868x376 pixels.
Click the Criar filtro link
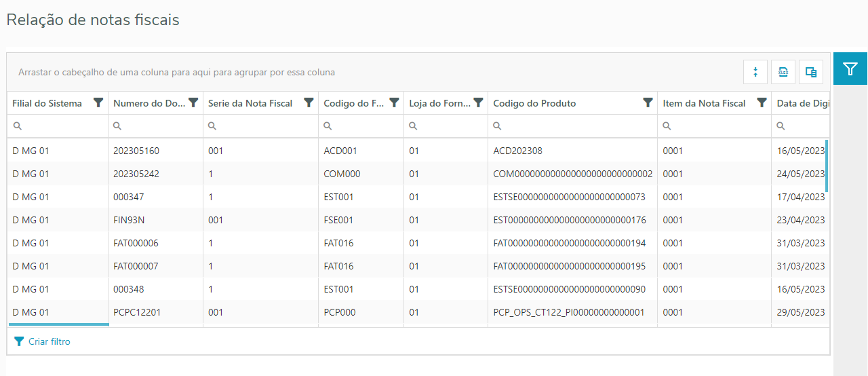pos(49,341)
